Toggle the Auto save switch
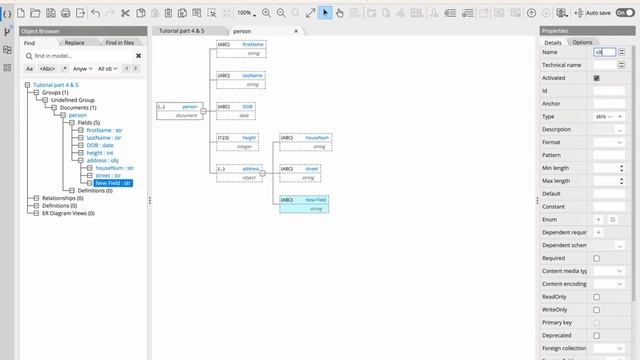This screenshot has width=640, height=360. (x=625, y=13)
